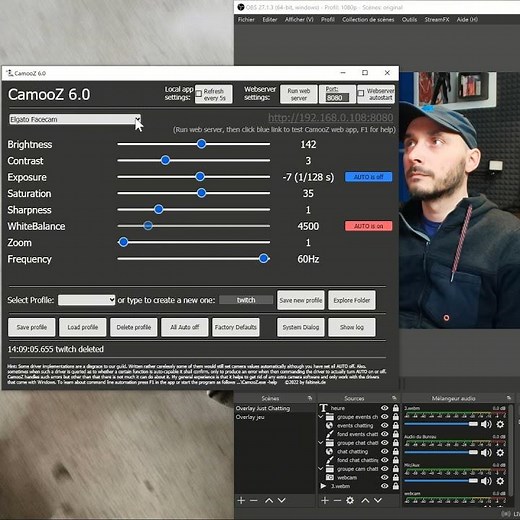Collapse the groupe events ch group
The image size is (520, 520).
[x=321, y=417]
